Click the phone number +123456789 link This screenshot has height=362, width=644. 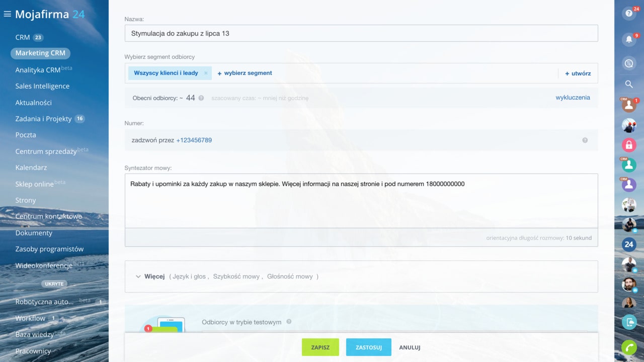click(x=194, y=140)
